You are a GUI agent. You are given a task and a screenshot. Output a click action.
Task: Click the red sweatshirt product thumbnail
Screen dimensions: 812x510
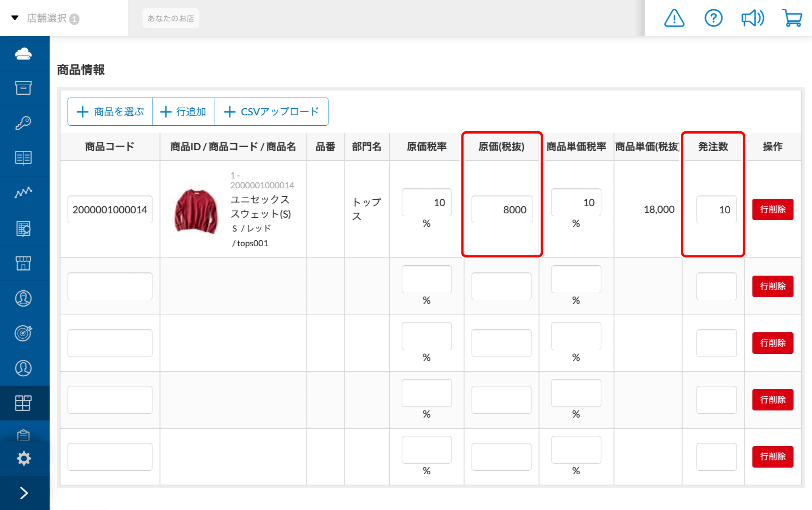[x=196, y=211]
